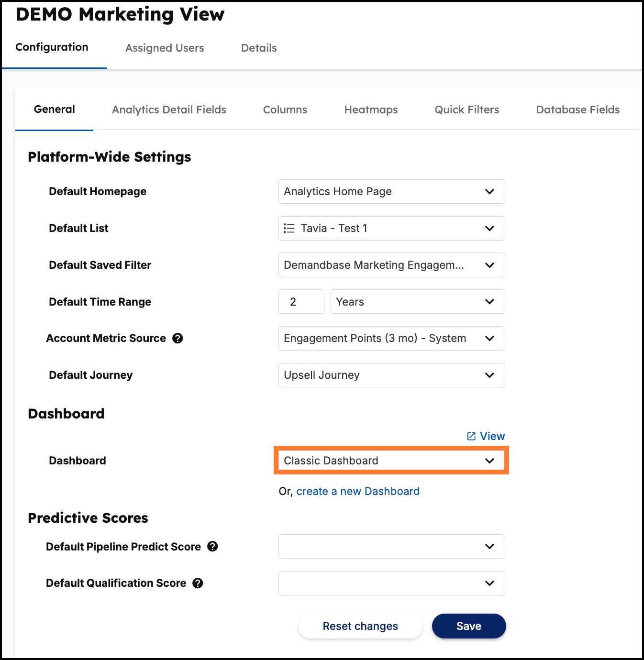Image resolution: width=644 pixels, height=660 pixels.
Task: Open the Columns tab
Action: coord(285,110)
